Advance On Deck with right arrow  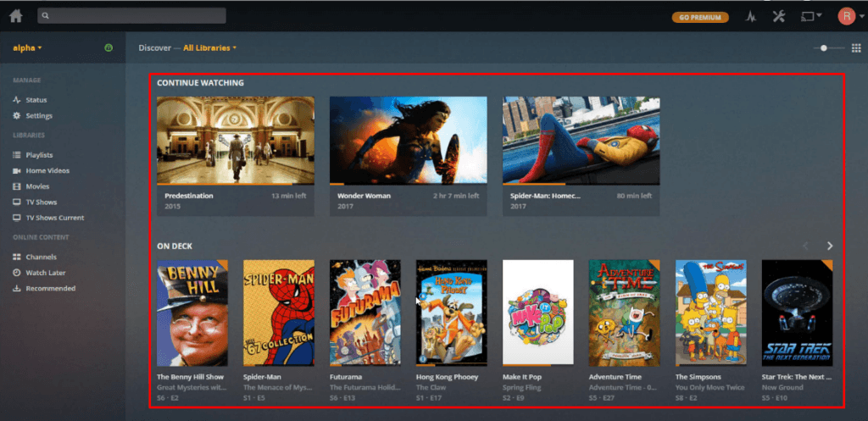[x=829, y=246]
